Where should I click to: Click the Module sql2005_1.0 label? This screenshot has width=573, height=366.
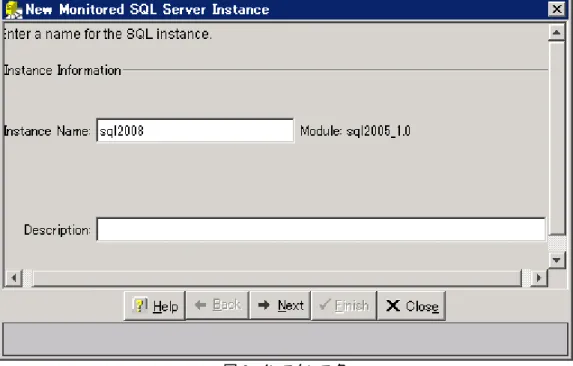[x=355, y=131]
